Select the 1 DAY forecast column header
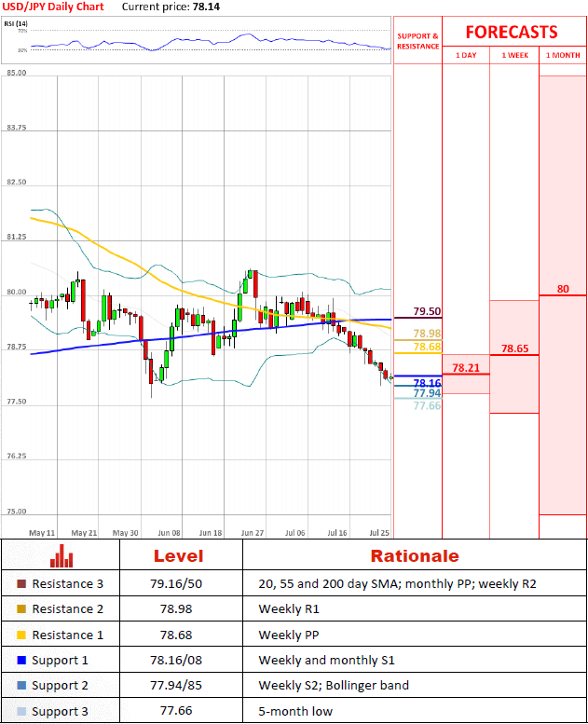Screen dimensions: 588x724 point(465,56)
